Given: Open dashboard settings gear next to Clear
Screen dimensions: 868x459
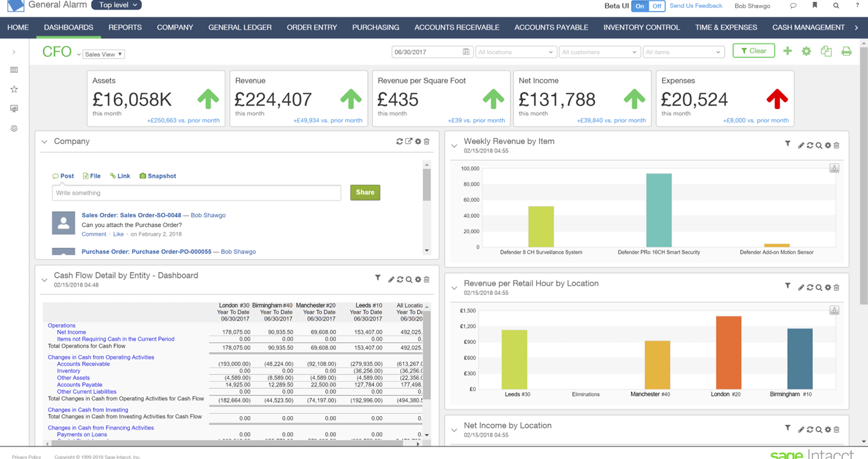Looking at the screenshot, I should coord(807,51).
